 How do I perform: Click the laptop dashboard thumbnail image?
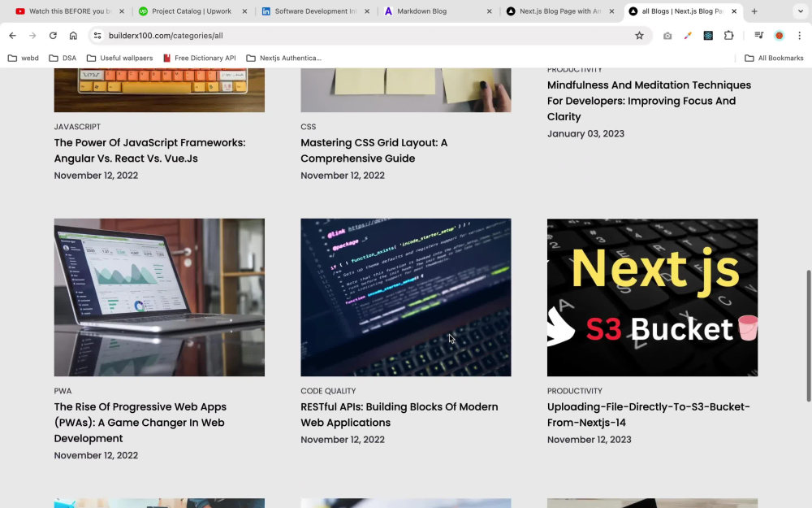coord(159,297)
